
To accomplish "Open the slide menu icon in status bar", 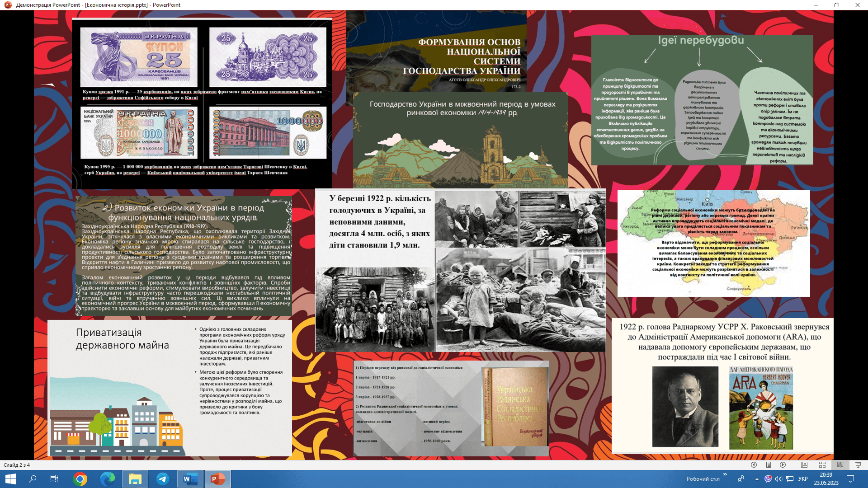I will (x=768, y=465).
